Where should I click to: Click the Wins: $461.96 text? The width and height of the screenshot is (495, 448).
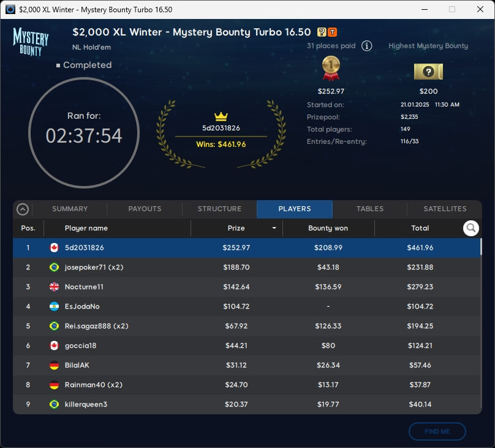pyautogui.click(x=221, y=144)
